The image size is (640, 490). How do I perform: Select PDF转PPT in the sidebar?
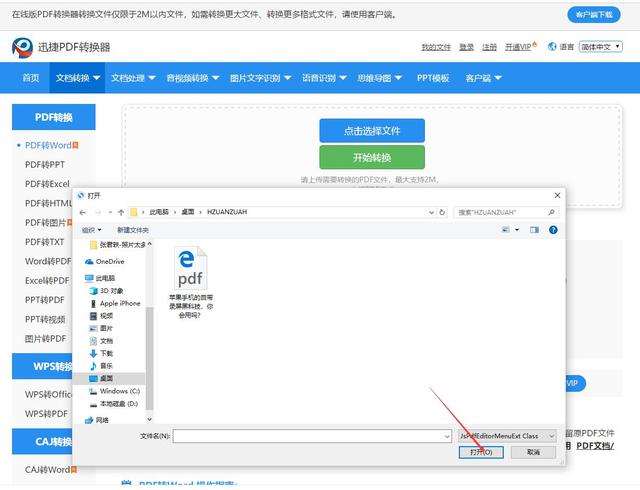coord(45,165)
